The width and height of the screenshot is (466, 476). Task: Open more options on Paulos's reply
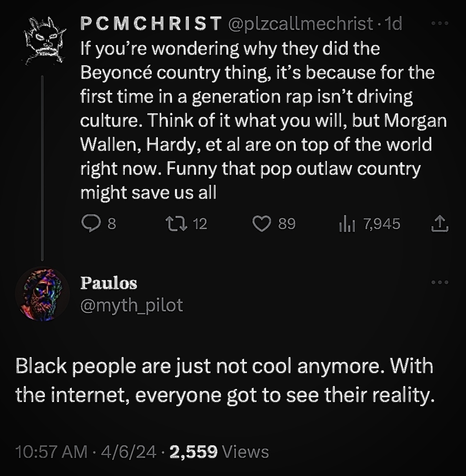coord(440,282)
